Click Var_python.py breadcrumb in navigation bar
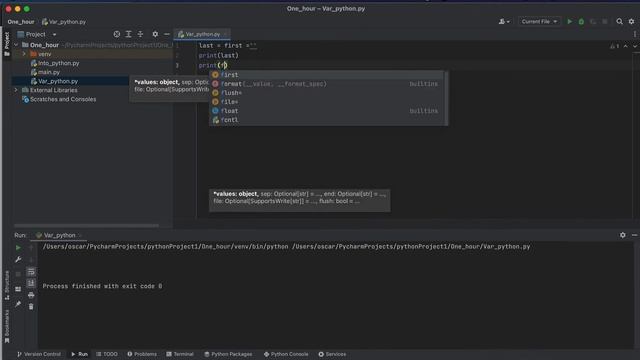640x360 pixels. coord(64,22)
